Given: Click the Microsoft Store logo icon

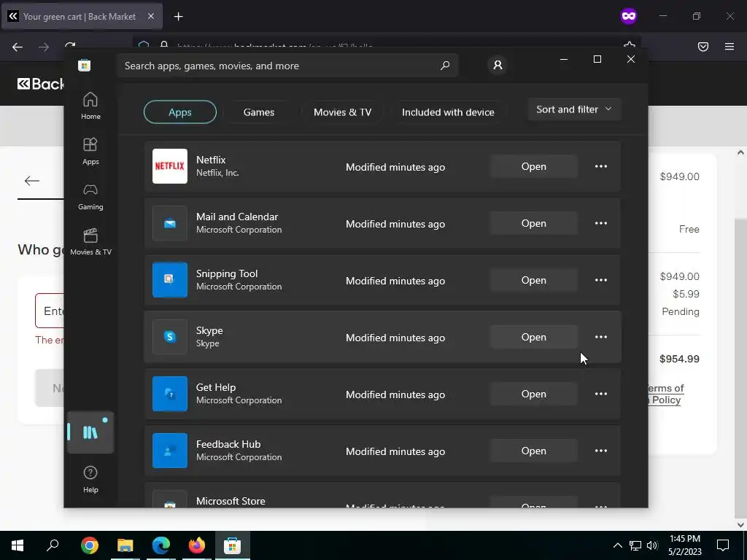Looking at the screenshot, I should tap(85, 65).
